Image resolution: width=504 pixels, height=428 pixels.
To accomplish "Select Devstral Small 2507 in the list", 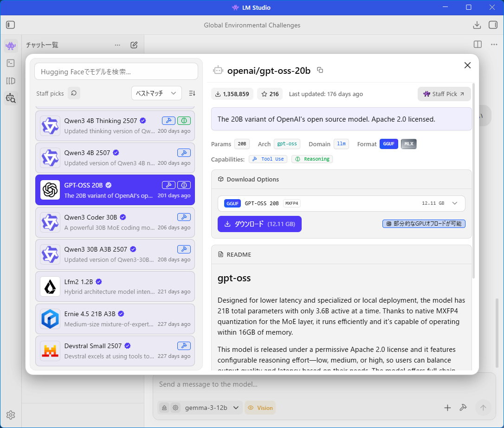I will 115,351.
